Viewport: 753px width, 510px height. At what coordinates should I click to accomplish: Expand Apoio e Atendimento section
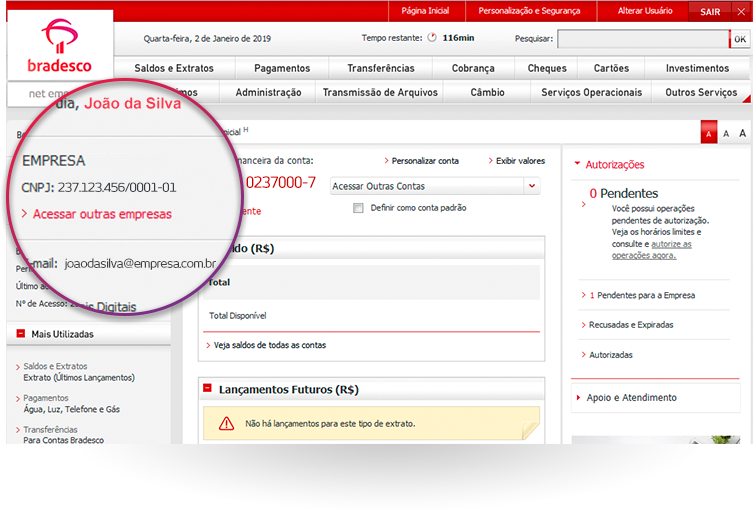[x=631, y=398]
